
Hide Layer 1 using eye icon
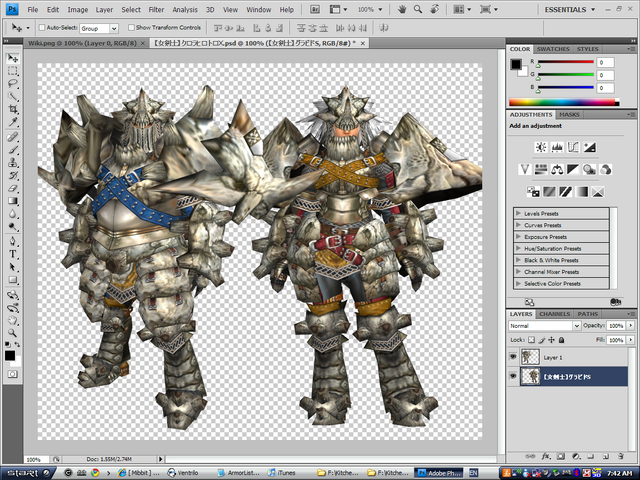[x=513, y=357]
